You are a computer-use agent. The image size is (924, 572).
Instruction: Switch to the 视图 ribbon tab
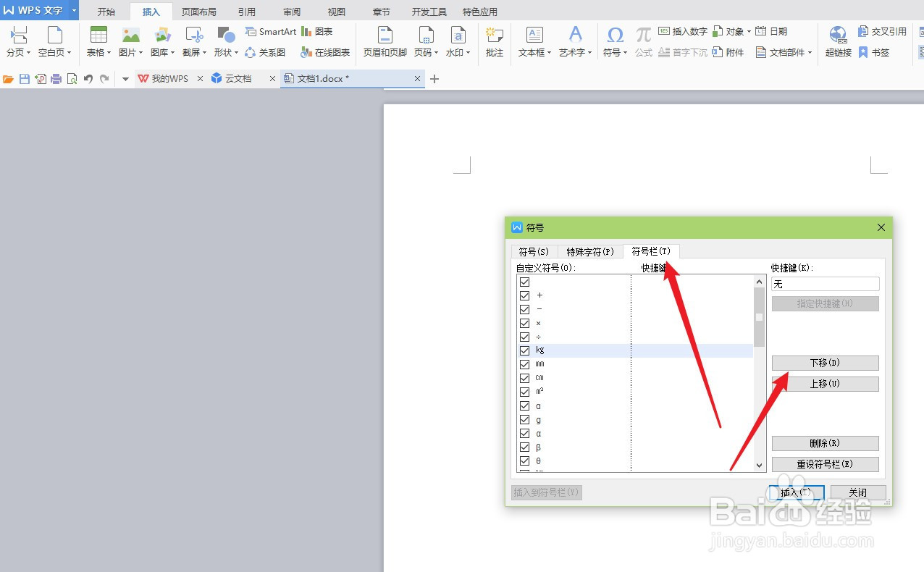point(337,12)
